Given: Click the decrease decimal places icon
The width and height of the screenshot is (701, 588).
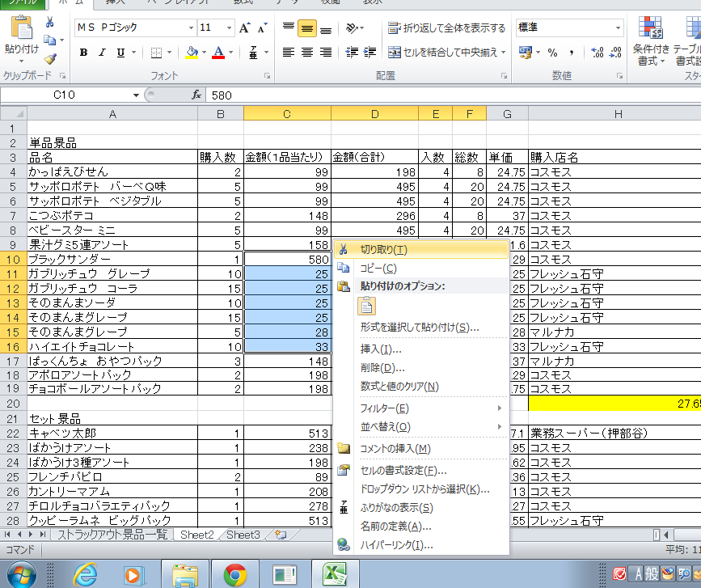Looking at the screenshot, I should [615, 53].
